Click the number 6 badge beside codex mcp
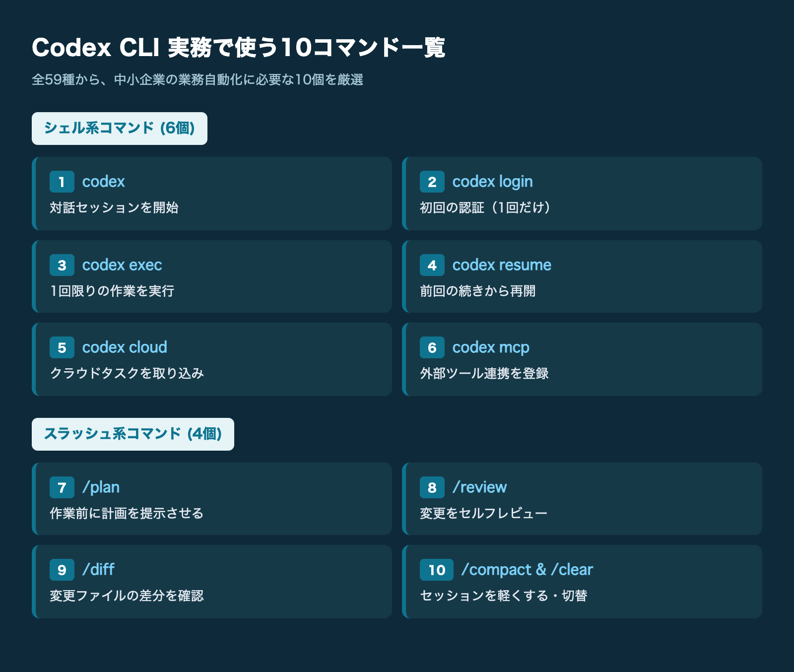Image resolution: width=794 pixels, height=672 pixels. 432,347
